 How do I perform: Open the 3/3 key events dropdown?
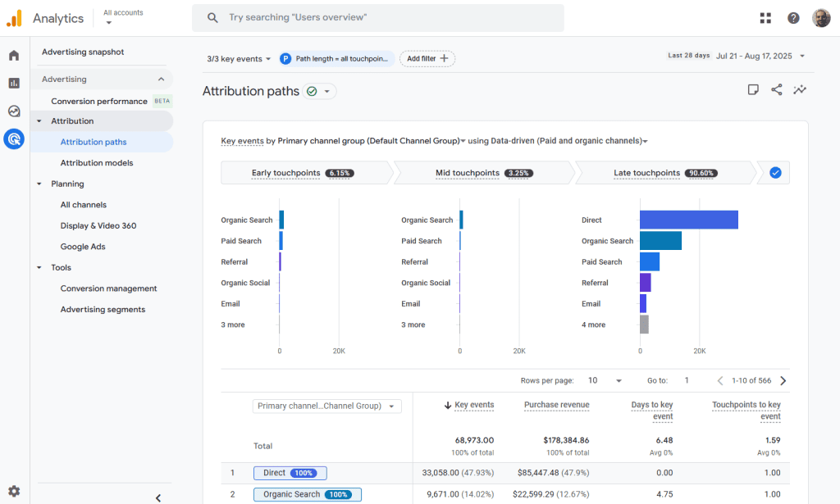(239, 59)
